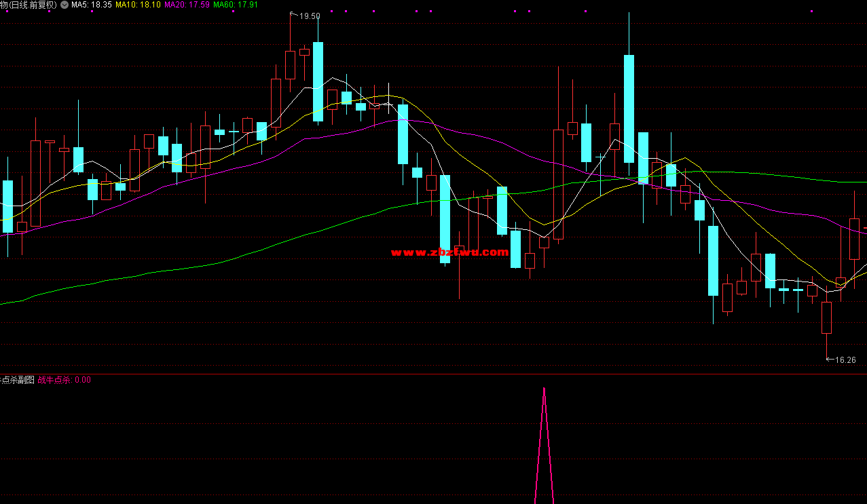Click the rightmost magenta dot marker at top
The height and width of the screenshot is (504, 867).
pos(810,12)
